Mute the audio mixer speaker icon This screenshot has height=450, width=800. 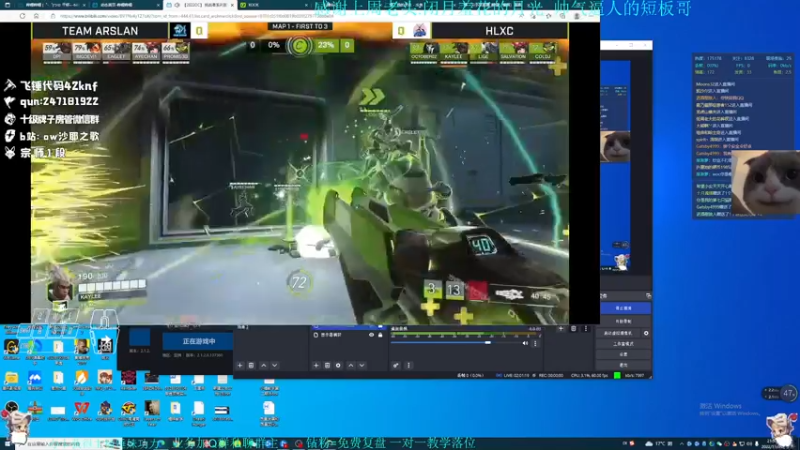(x=525, y=343)
